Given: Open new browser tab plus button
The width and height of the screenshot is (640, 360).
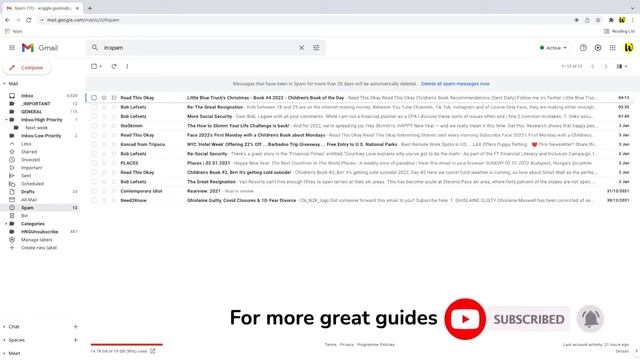Looking at the screenshot, I should point(90,8).
